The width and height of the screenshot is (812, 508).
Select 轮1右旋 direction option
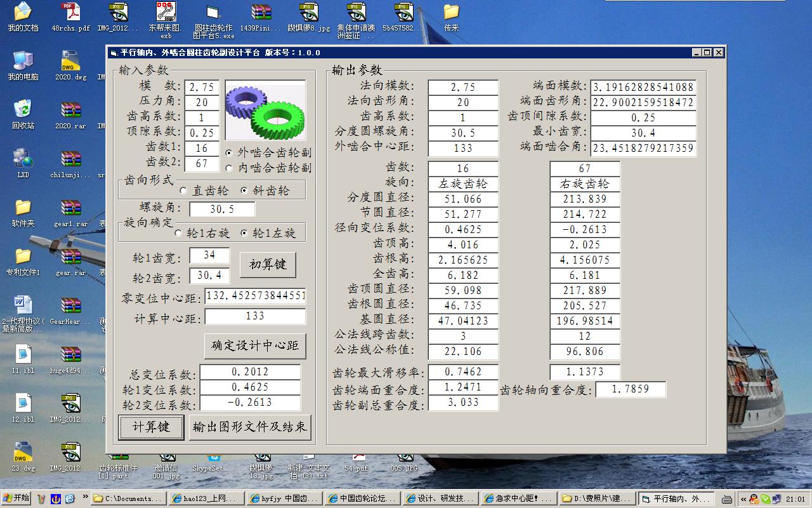click(x=202, y=233)
